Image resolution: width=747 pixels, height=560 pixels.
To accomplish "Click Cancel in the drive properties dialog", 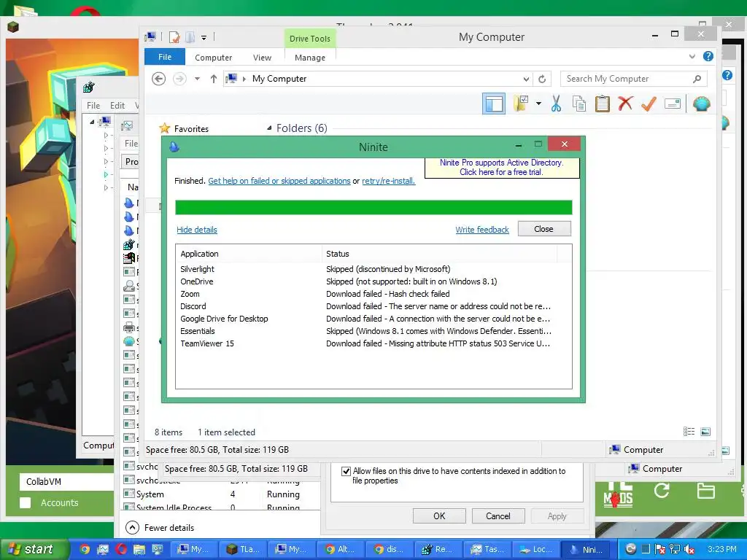I will coord(498,516).
